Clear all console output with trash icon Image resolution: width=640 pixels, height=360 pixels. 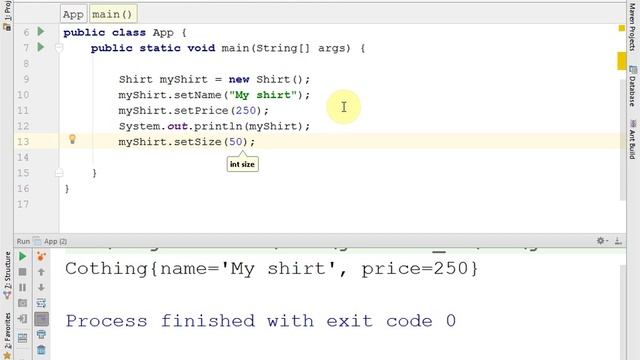(x=41, y=350)
